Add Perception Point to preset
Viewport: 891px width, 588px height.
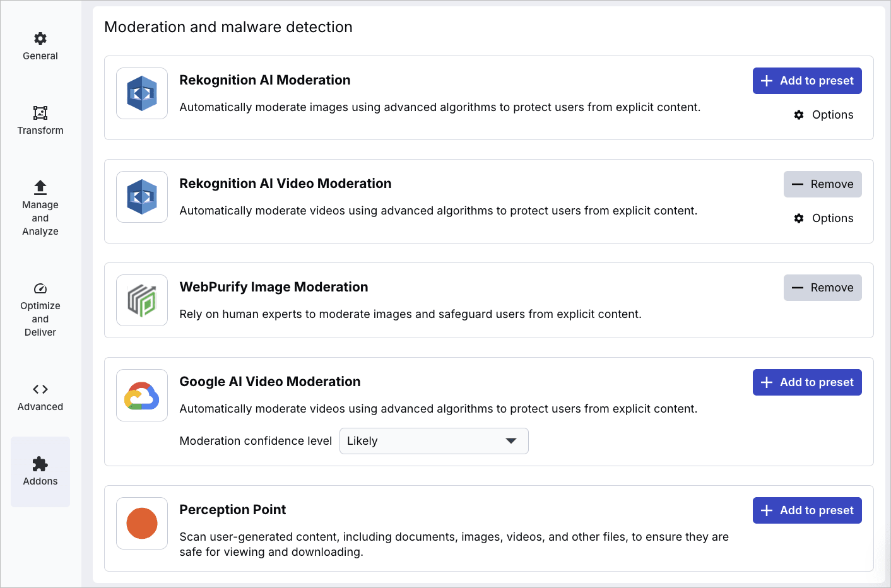click(807, 510)
